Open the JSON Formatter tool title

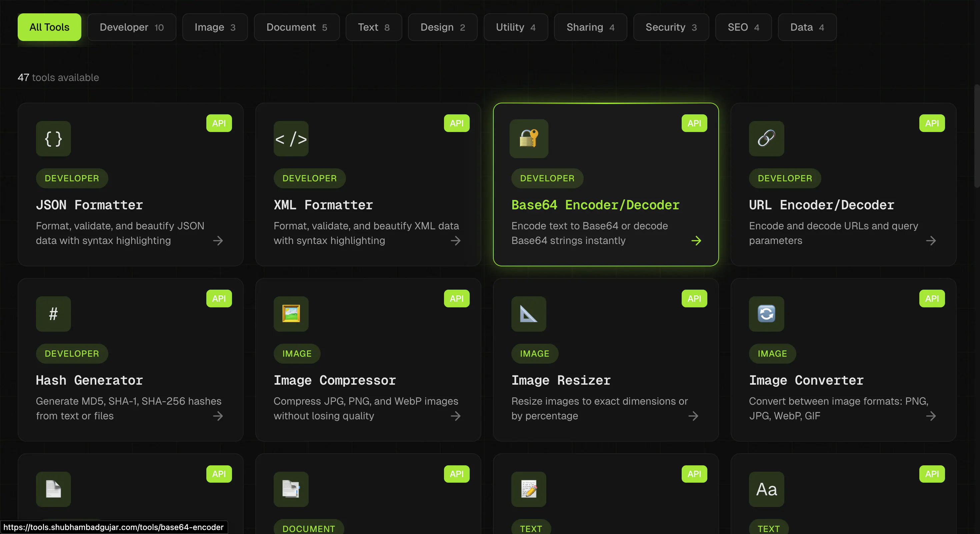89,205
